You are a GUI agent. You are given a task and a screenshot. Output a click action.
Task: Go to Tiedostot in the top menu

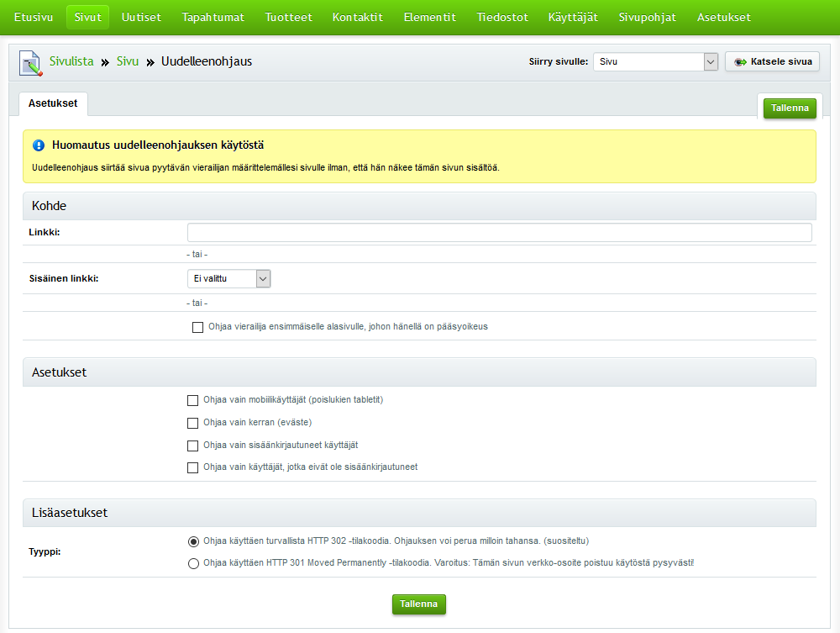click(x=502, y=17)
